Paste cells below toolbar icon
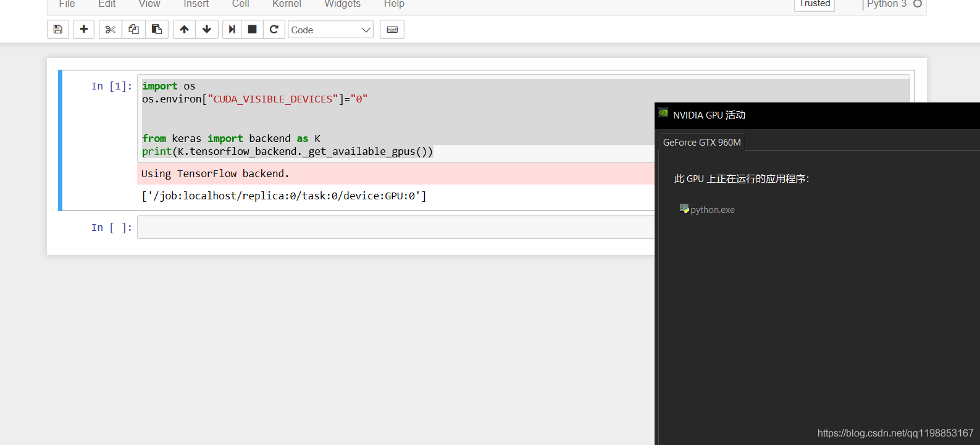 coord(157,30)
